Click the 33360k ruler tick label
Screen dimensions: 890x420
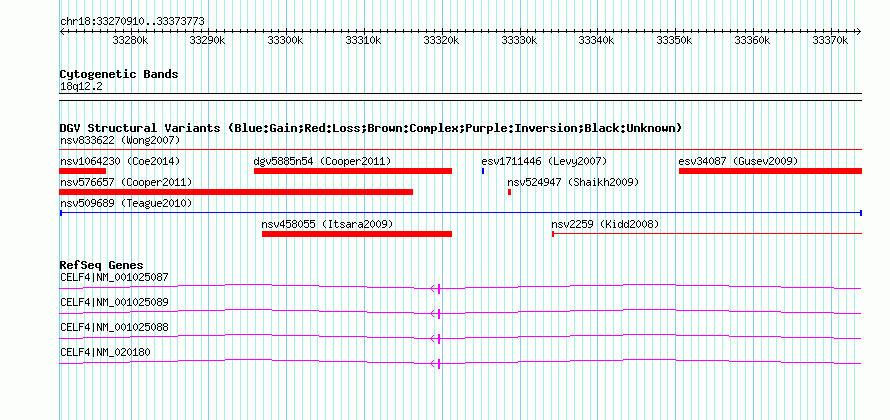(x=753, y=40)
